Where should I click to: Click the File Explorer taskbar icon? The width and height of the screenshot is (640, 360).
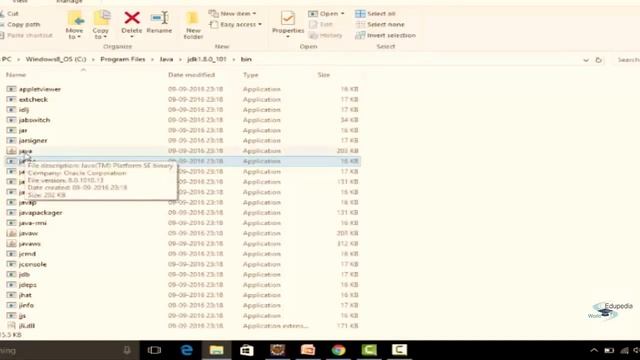216,350
